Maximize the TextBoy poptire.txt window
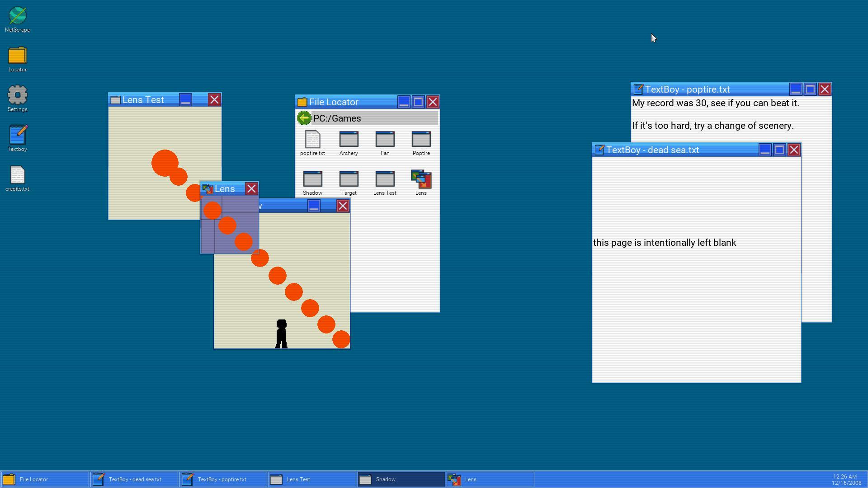The height and width of the screenshot is (488, 868). pos(810,89)
